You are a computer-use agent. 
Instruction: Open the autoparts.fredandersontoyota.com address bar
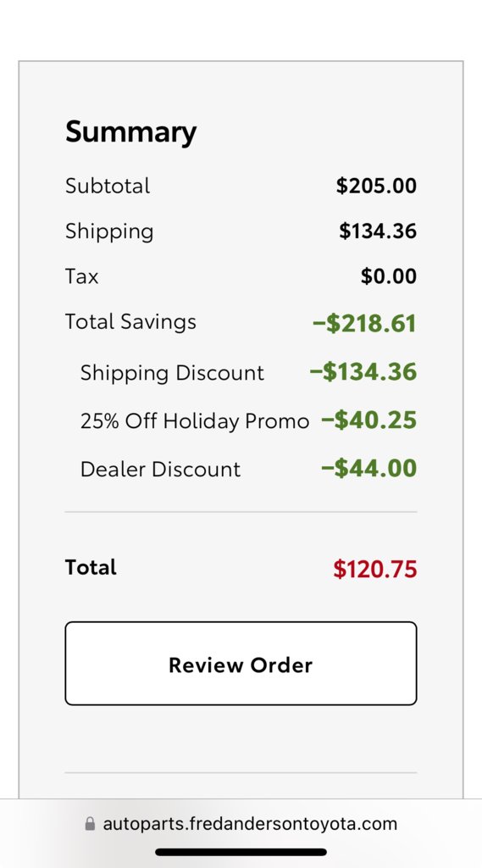[241, 824]
